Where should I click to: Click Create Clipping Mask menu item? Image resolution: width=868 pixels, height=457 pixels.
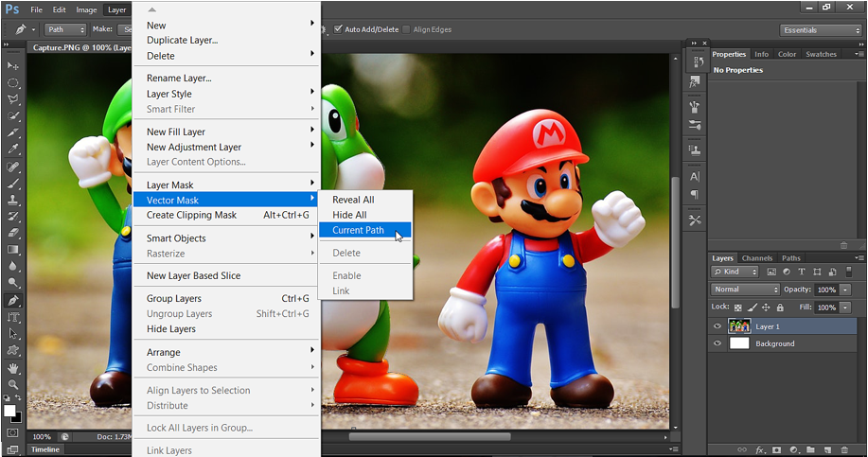pos(226,215)
